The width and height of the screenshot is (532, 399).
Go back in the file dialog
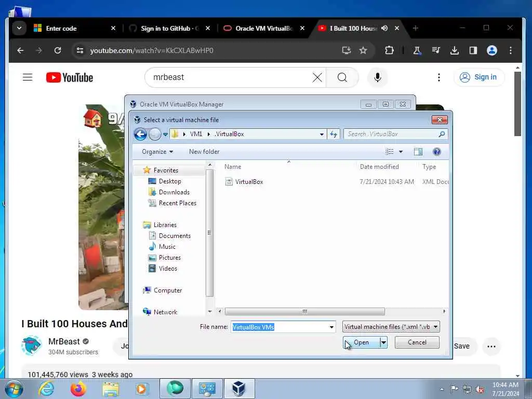click(140, 134)
